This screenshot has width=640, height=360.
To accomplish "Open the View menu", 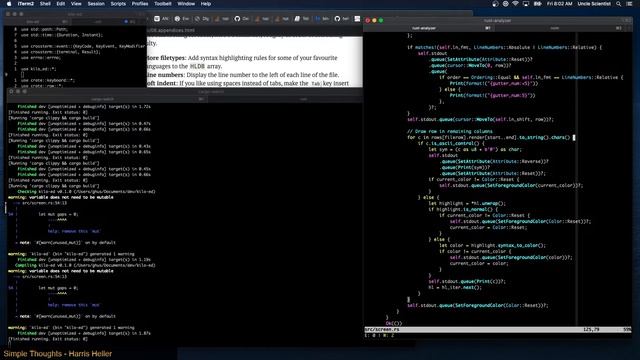I will (76, 4).
